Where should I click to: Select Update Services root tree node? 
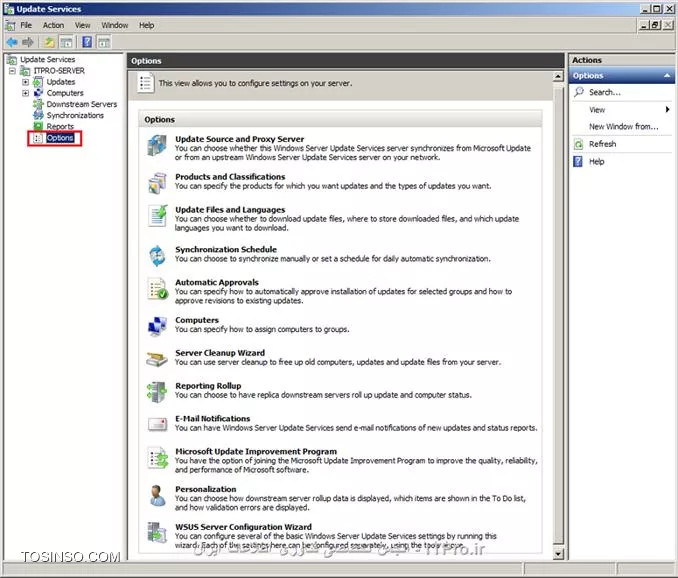tap(48, 59)
